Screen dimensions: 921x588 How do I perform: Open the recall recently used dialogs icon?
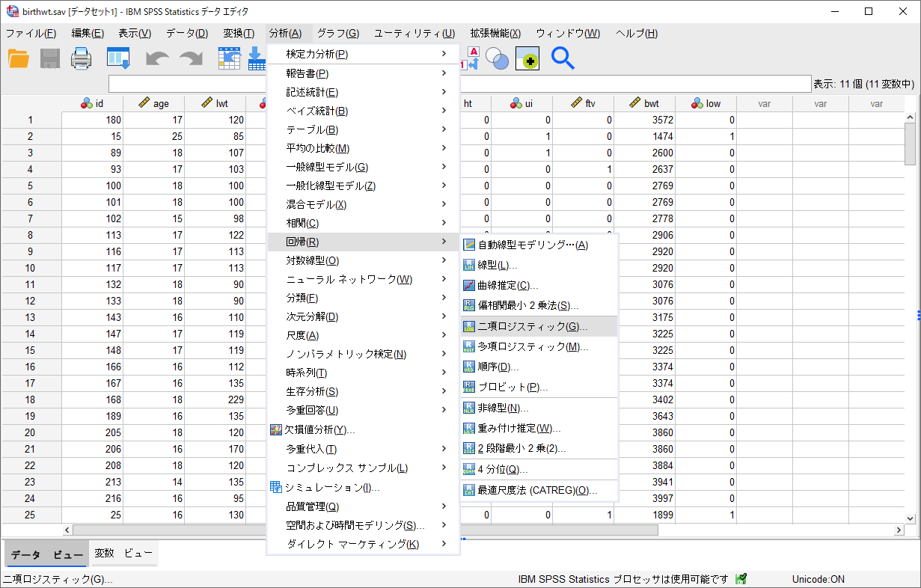point(118,58)
